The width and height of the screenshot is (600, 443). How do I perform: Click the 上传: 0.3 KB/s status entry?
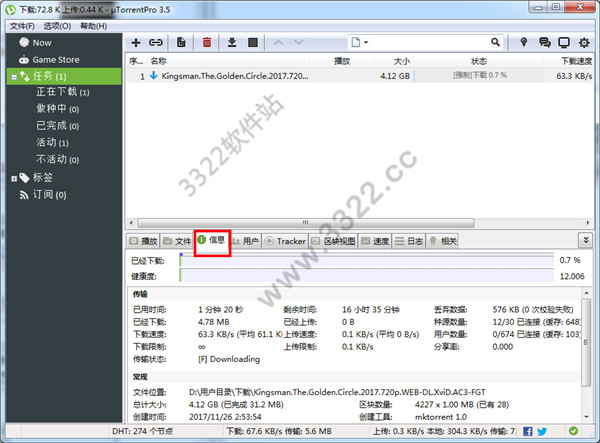coord(444,431)
